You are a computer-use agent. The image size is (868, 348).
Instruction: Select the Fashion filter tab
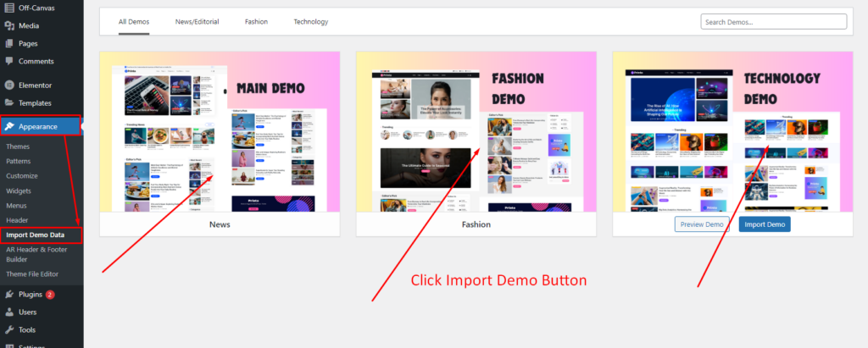click(x=257, y=21)
